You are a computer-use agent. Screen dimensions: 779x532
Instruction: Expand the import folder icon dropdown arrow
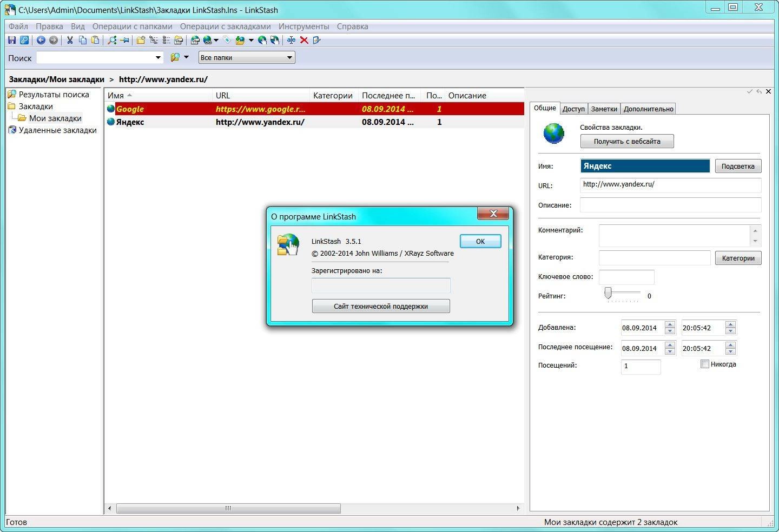[x=251, y=40]
